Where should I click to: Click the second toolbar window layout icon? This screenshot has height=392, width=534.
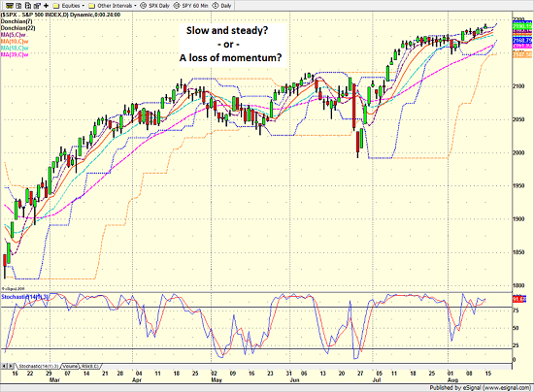pyautogui.click(x=18, y=6)
